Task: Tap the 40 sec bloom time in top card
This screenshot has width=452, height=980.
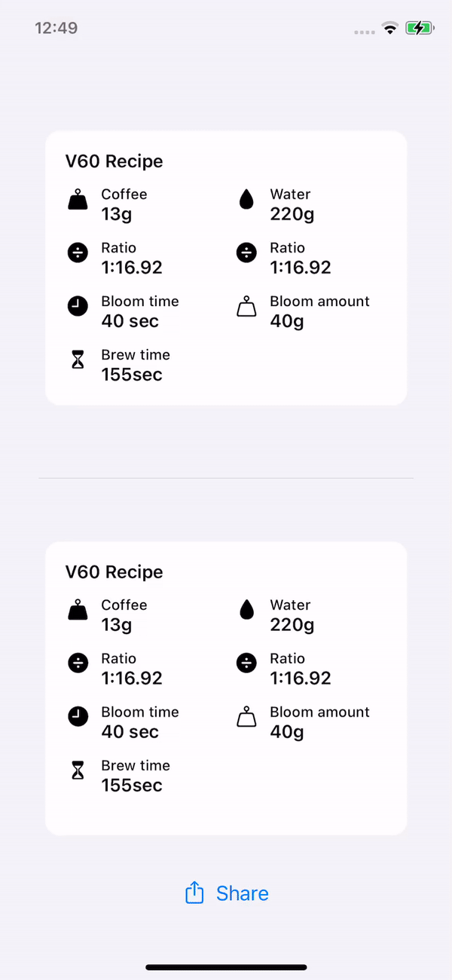Action: point(130,321)
